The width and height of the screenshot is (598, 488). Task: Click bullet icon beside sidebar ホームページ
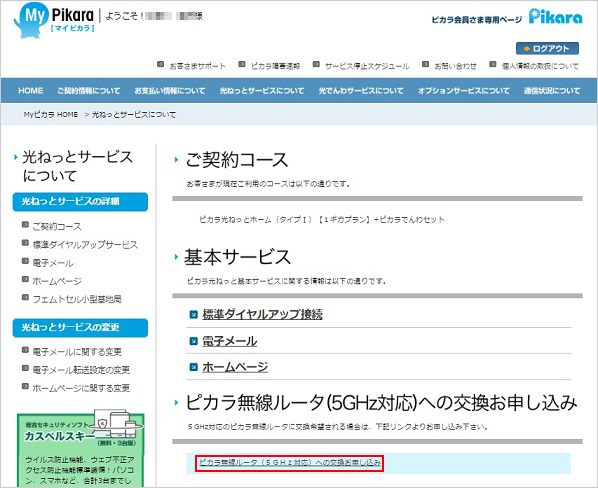click(x=25, y=279)
